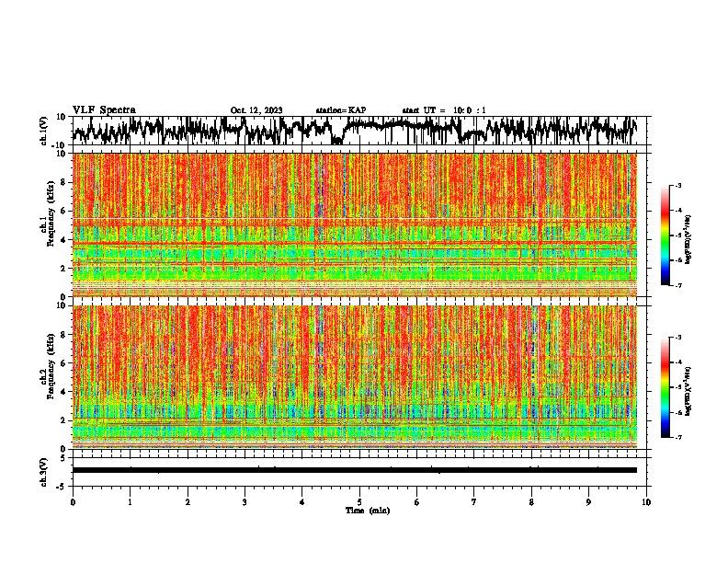Click the ch.1 voltage waveform trace

click(x=355, y=130)
